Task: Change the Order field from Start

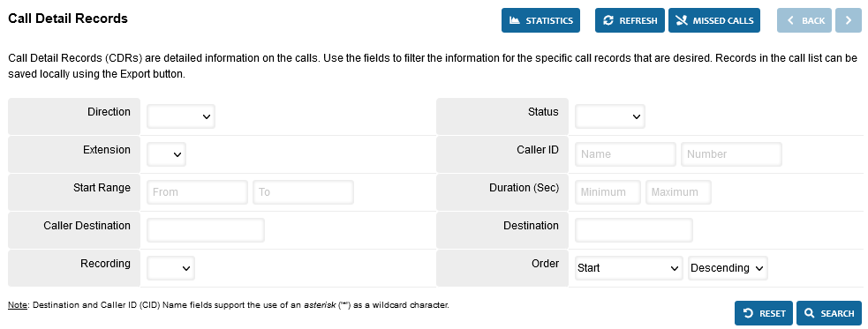Action: click(x=629, y=268)
